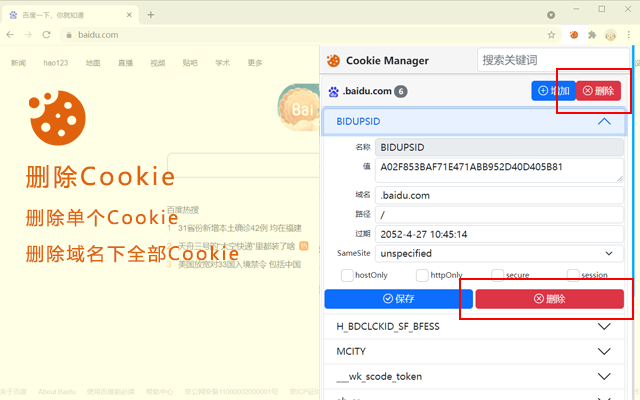
Task: Open the Cookie Manager extension icon in toolbar
Action: [574, 35]
